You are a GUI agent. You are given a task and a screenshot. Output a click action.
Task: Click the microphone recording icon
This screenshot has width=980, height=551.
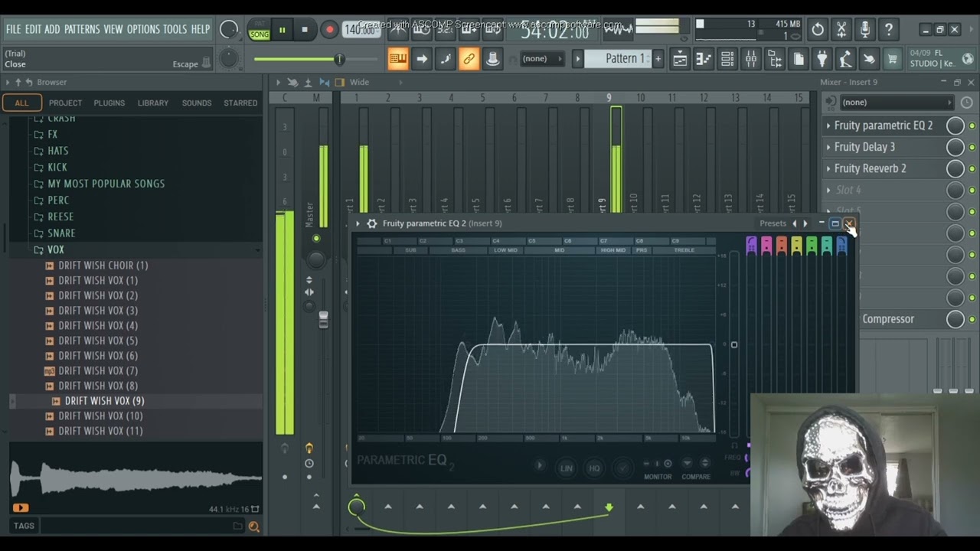pos(865,30)
